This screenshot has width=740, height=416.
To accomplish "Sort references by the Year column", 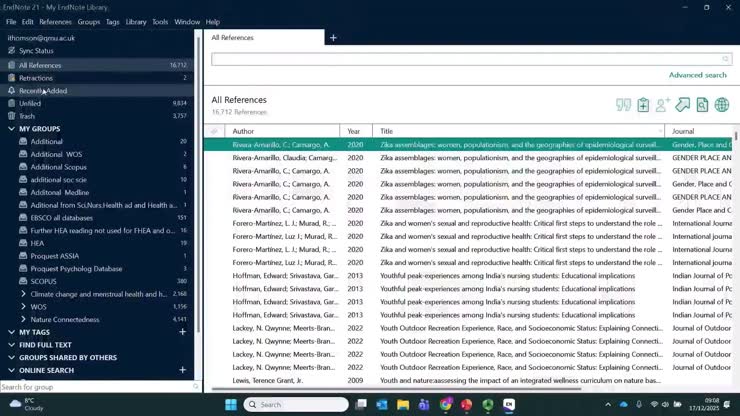I will pyautogui.click(x=356, y=131).
